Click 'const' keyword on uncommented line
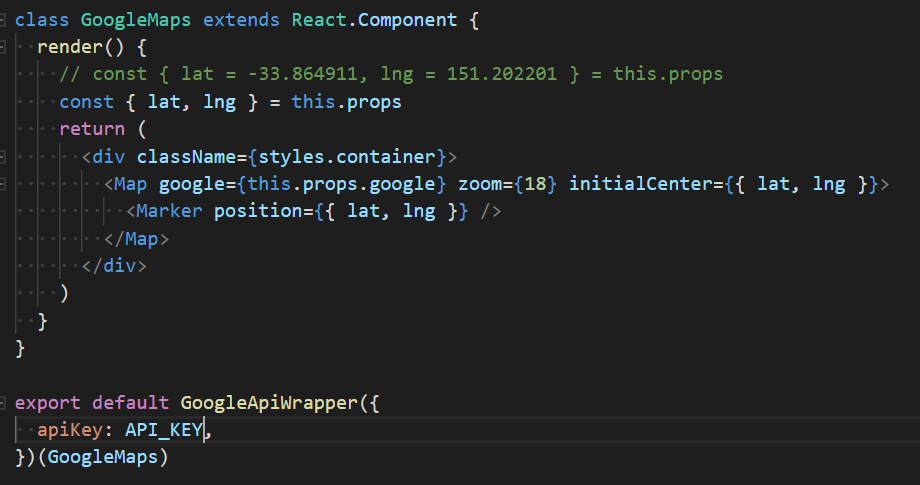This screenshot has width=920, height=485. tap(86, 101)
